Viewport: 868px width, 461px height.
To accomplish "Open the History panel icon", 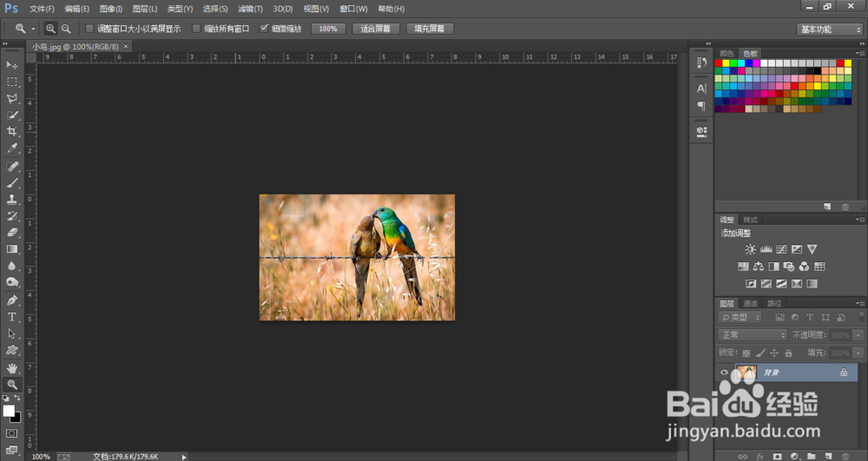I will 701,63.
